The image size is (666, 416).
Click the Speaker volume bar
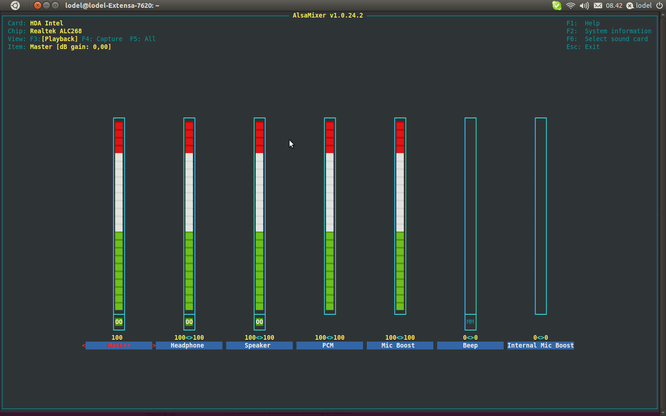tap(260, 216)
